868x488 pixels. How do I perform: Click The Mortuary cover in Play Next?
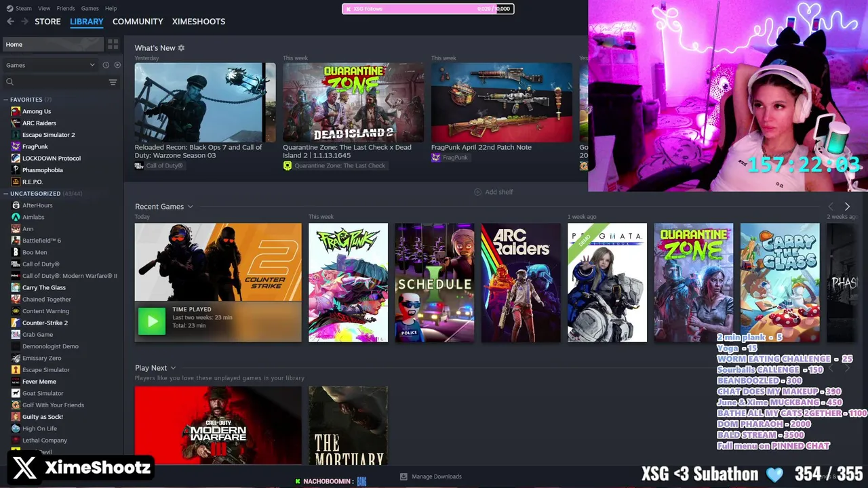[x=348, y=426]
